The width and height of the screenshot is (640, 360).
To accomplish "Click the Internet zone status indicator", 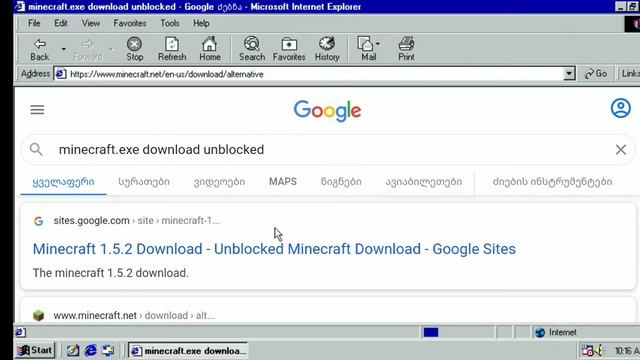I will click(x=556, y=332).
